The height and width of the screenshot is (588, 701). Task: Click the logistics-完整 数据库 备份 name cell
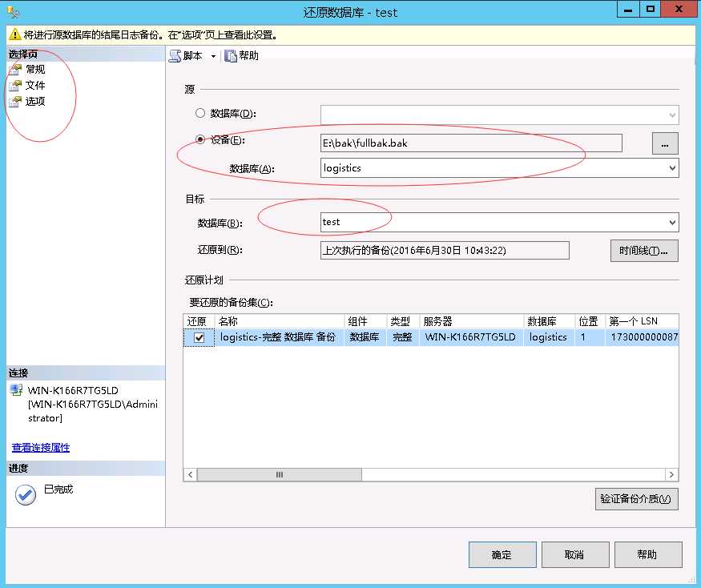click(x=280, y=337)
